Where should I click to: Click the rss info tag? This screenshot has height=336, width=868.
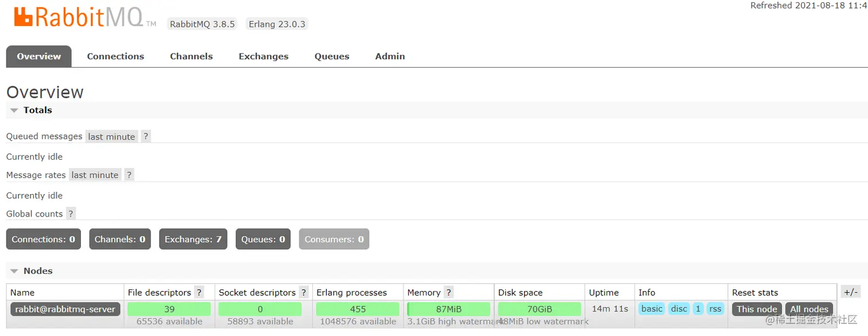pyautogui.click(x=715, y=309)
